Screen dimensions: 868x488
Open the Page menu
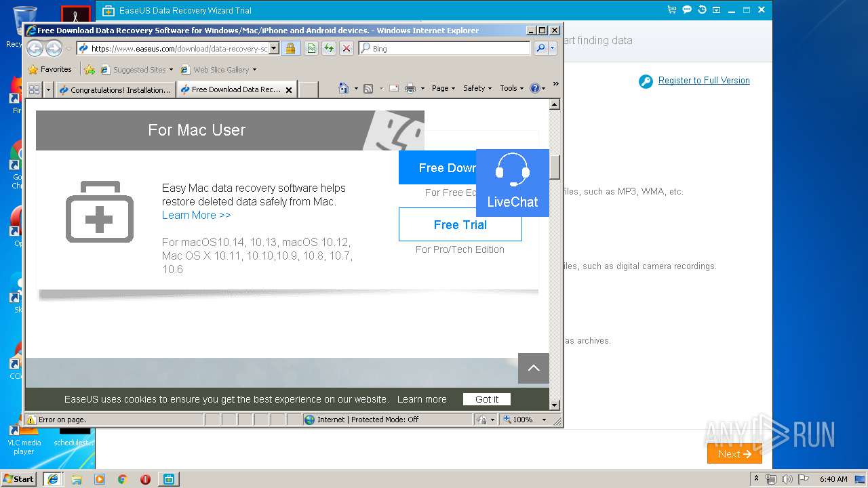click(x=443, y=88)
